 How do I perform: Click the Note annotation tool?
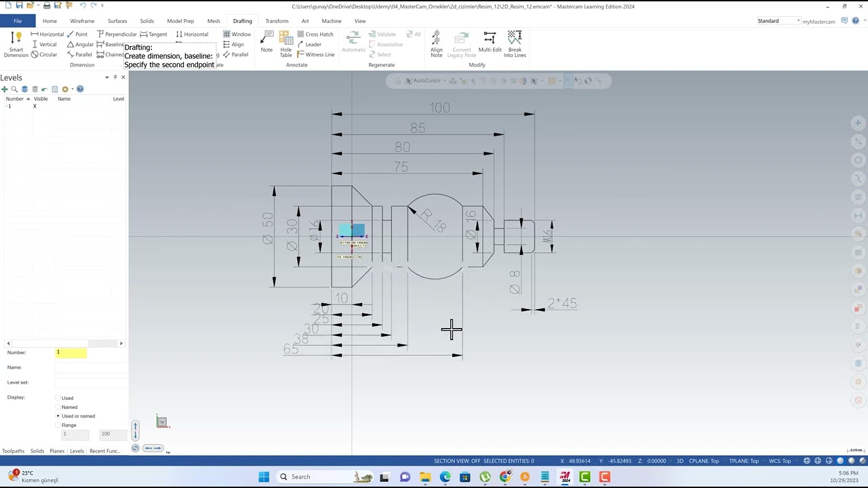pyautogui.click(x=267, y=42)
